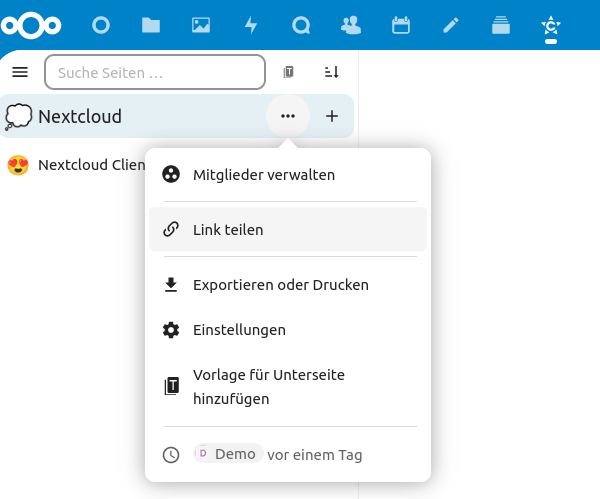The image size is (600, 499).
Task: Click the Demo user chip
Action: [228, 454]
